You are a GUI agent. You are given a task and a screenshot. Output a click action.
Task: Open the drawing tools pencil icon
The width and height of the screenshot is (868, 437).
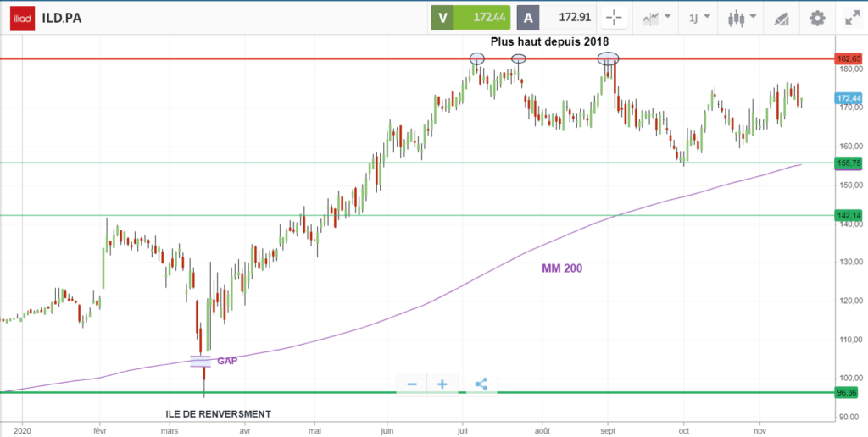point(781,19)
